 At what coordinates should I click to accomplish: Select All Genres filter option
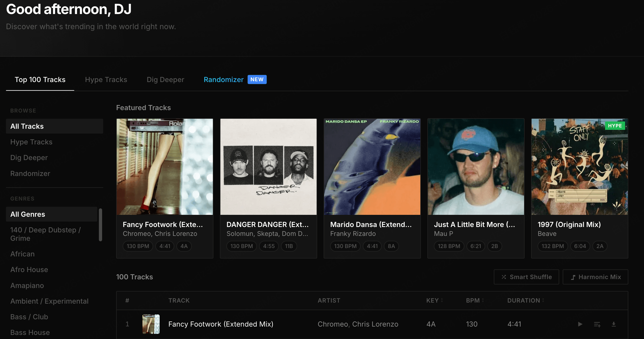(x=52, y=214)
